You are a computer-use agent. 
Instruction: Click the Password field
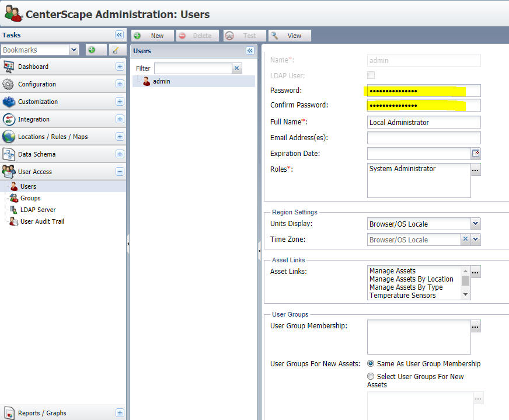click(x=424, y=91)
